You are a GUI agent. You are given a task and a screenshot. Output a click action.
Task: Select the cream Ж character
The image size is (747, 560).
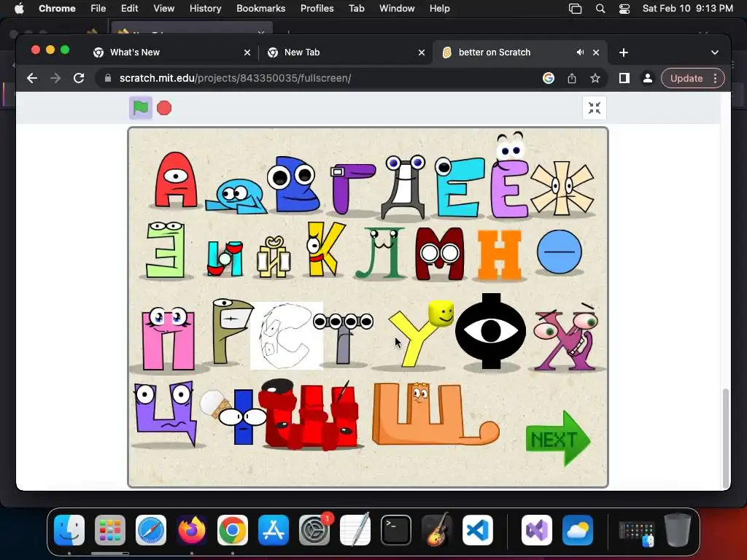click(562, 187)
